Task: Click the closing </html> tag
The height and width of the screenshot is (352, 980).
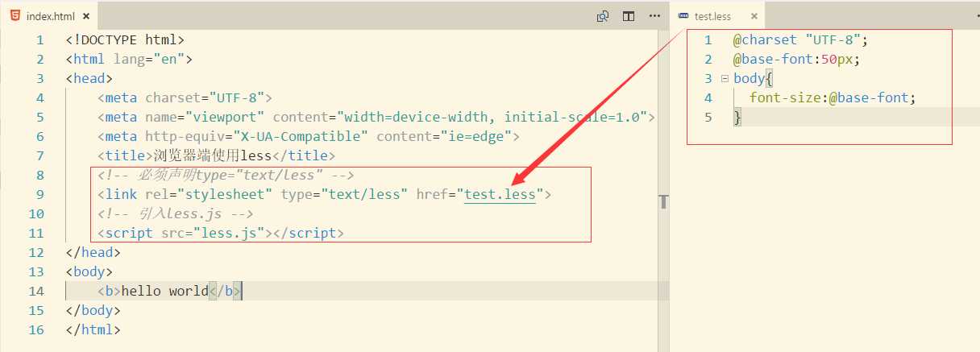Action: pos(93,329)
